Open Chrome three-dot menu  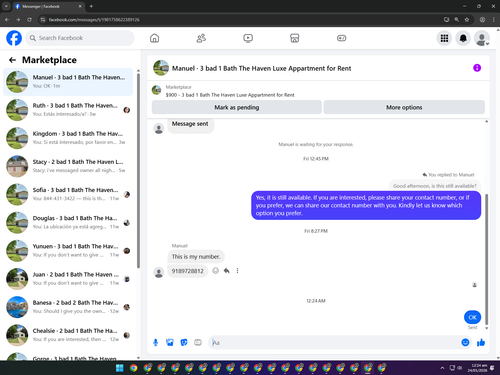click(493, 20)
